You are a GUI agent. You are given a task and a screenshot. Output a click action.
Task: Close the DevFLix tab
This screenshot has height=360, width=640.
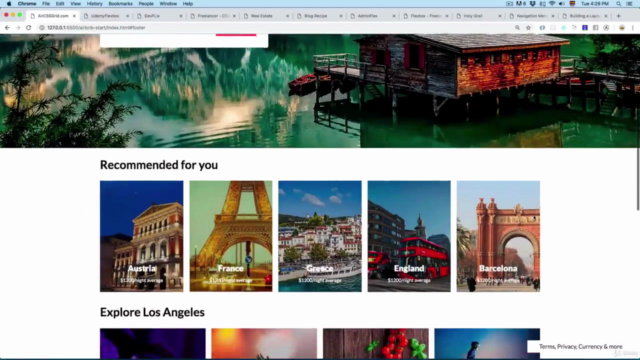pyautogui.click(x=181, y=16)
